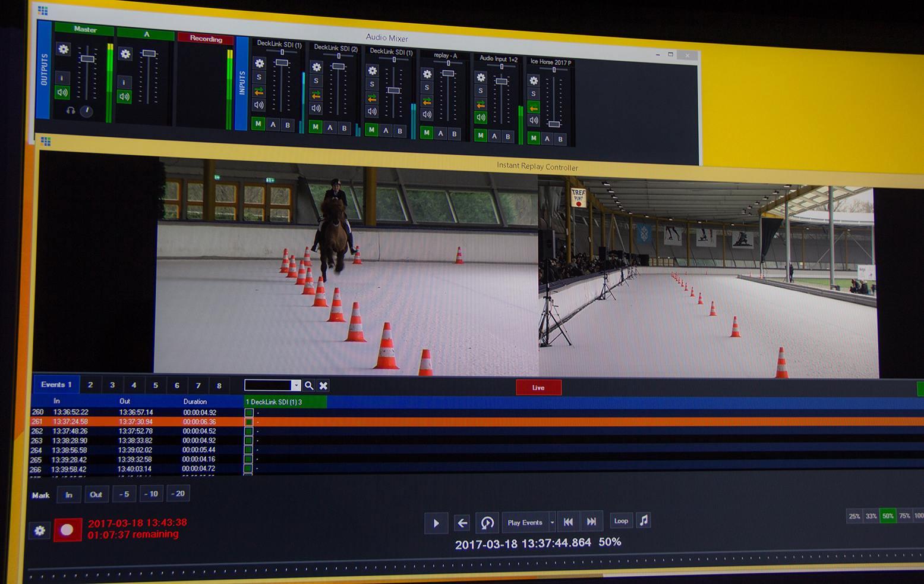The image size is (924, 584).
Task: Open Master output audio settings gear
Action: 64,49
